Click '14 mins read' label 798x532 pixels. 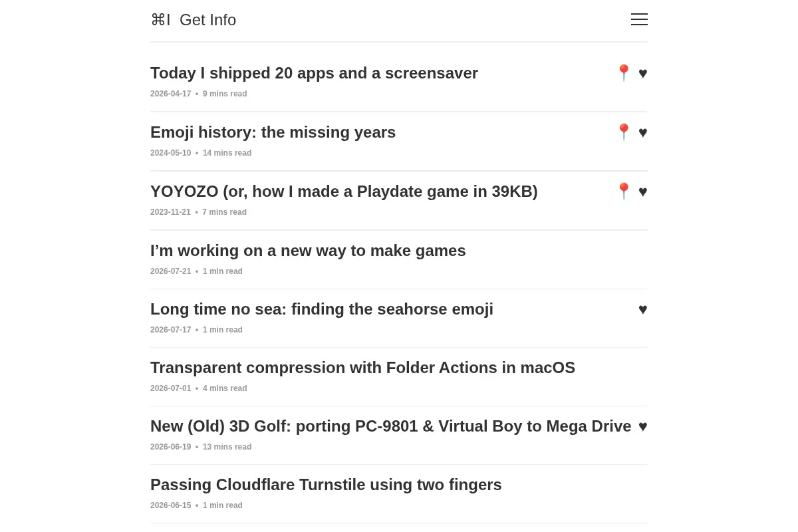coord(227,153)
